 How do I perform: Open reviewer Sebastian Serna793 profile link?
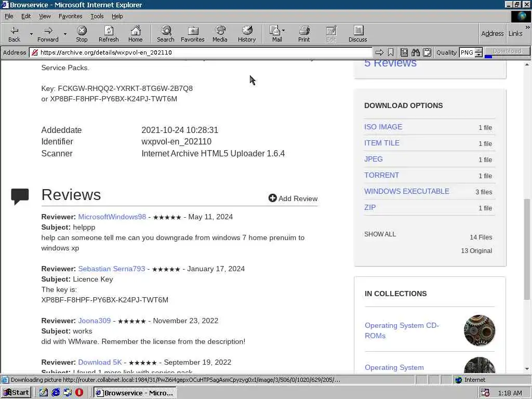point(112,269)
